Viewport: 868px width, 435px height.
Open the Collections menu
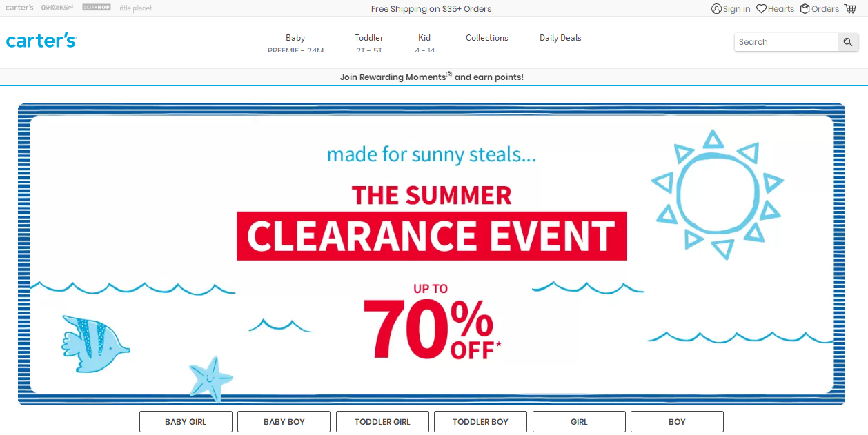click(486, 38)
